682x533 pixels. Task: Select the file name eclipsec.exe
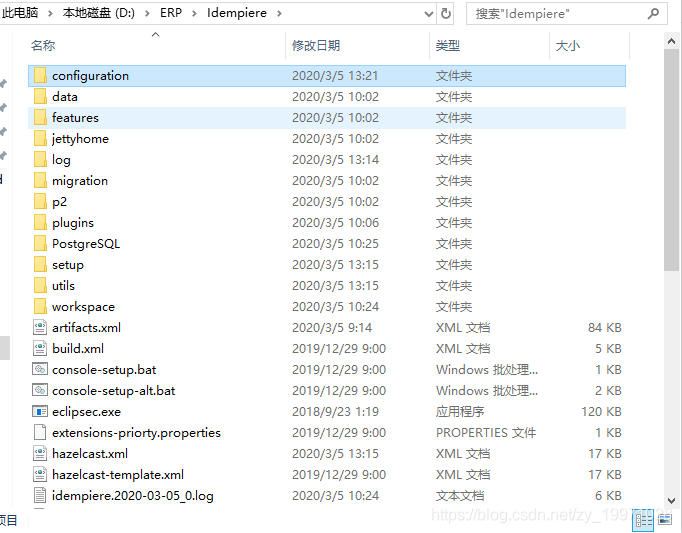pos(86,412)
